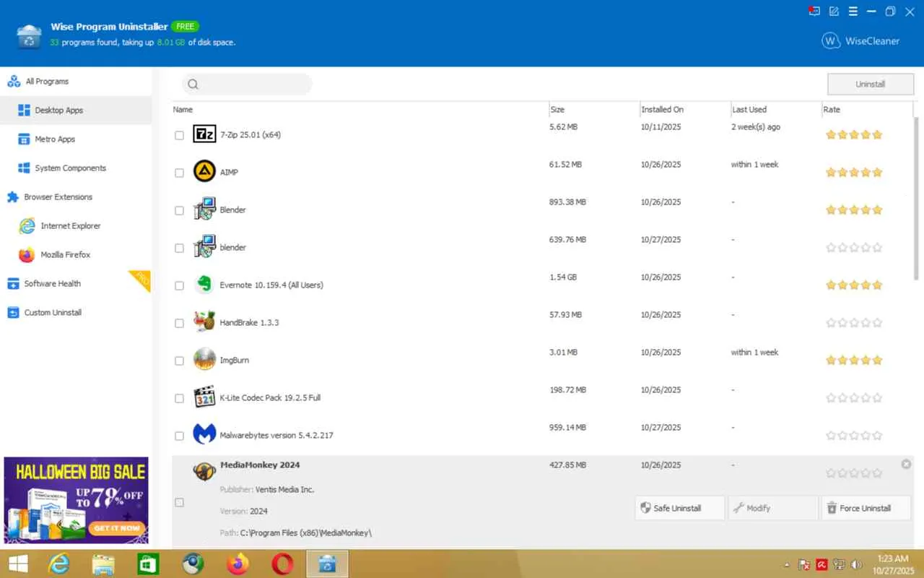
Task: Open the hamburger menu in the title bar
Action: point(853,12)
